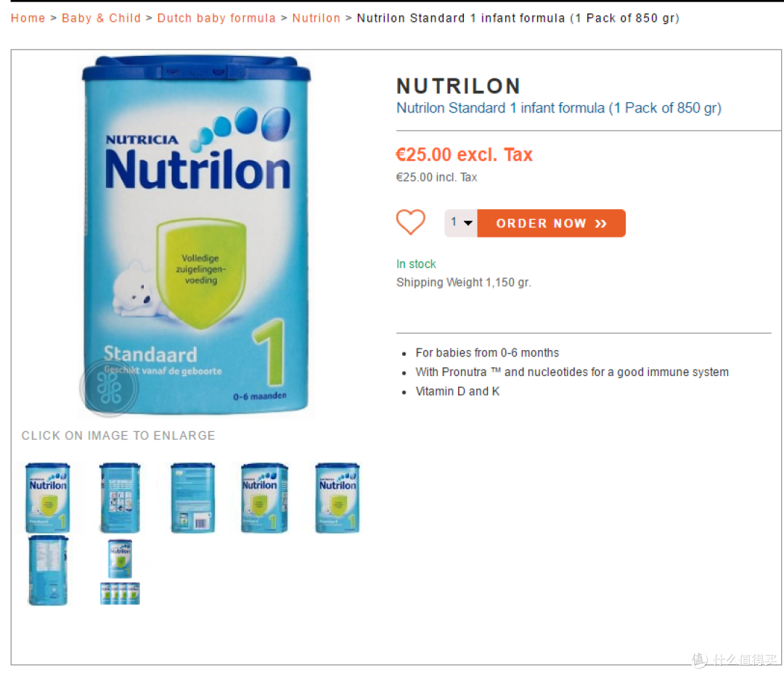Open the Baby & Child breadcrumb link
Image resolution: width=784 pixels, height=676 pixels.
[102, 18]
